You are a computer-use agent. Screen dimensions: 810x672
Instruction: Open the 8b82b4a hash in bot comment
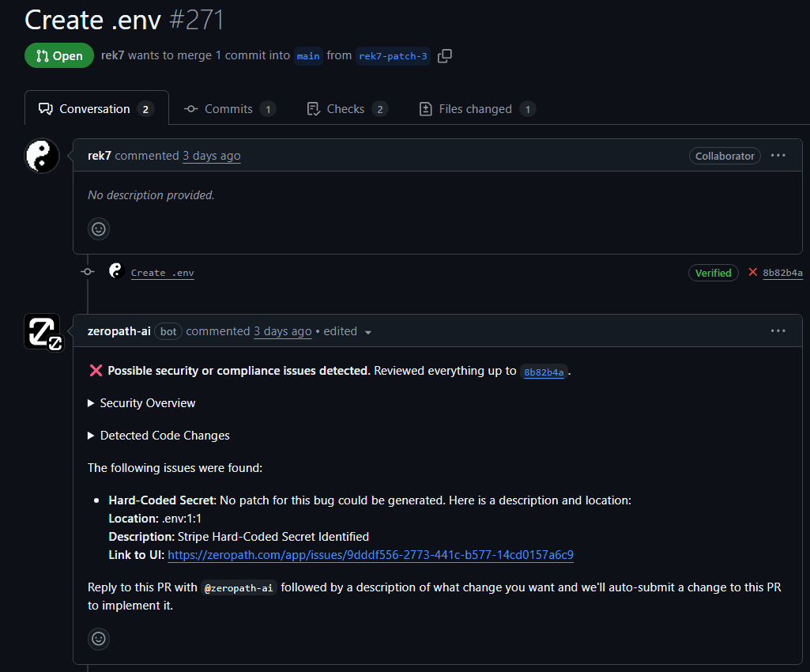point(544,372)
